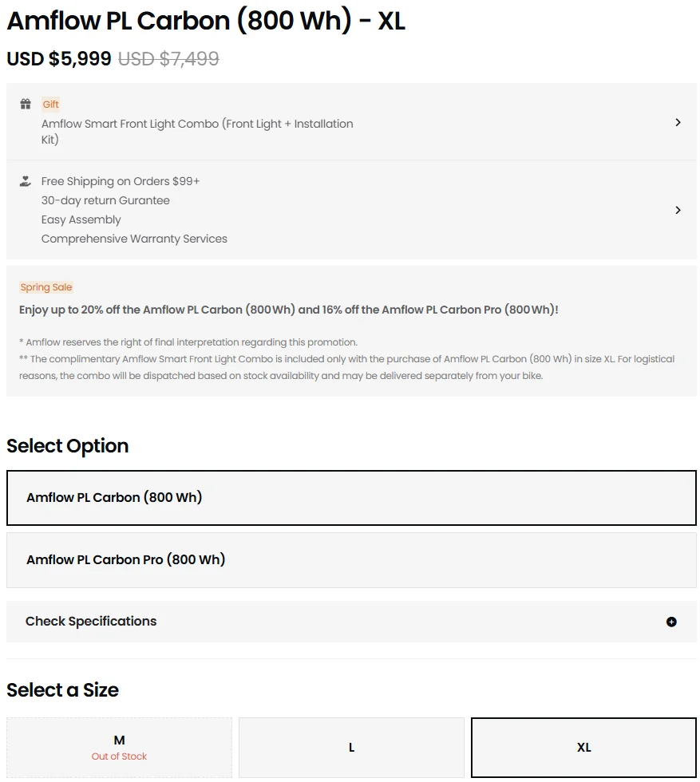Click the orange Gift tag label

point(50,105)
